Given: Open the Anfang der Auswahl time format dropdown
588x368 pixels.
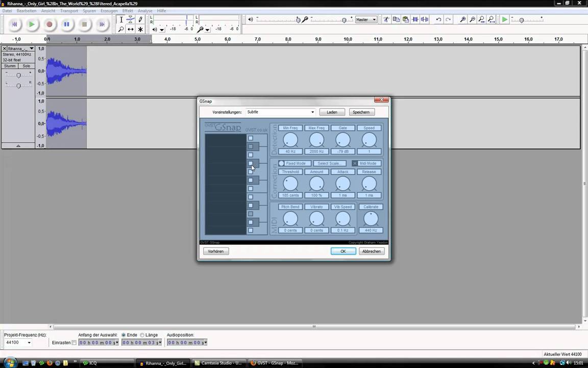Looking at the screenshot, I should tap(116, 342).
